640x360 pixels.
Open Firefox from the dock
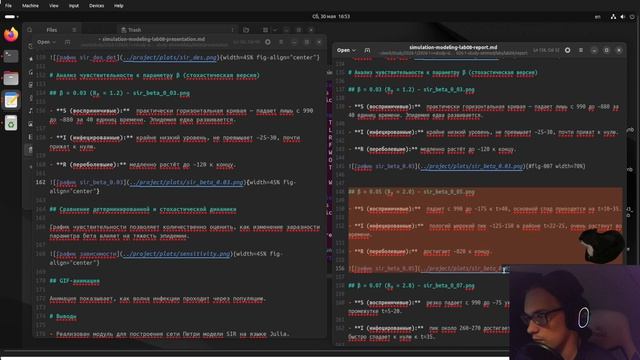click(x=11, y=35)
